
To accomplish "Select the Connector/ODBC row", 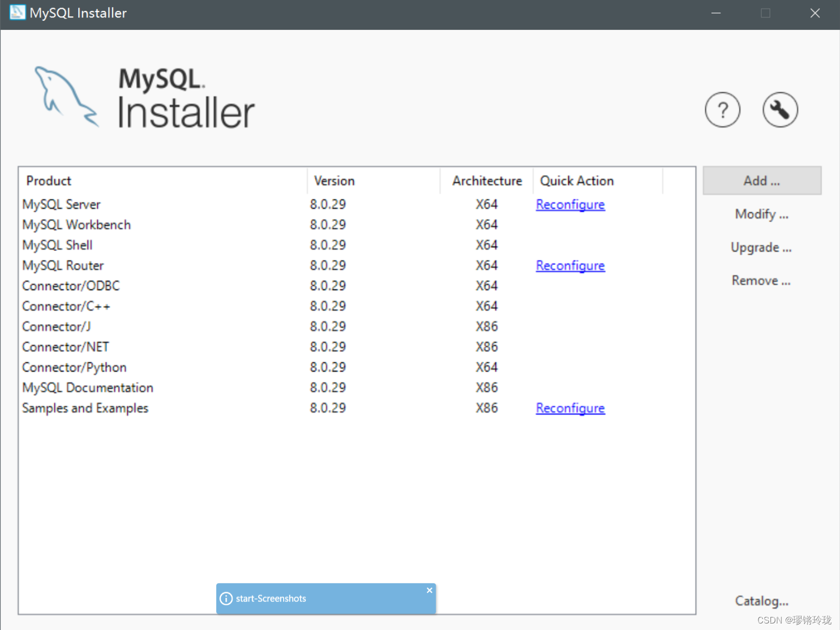I will [x=357, y=286].
